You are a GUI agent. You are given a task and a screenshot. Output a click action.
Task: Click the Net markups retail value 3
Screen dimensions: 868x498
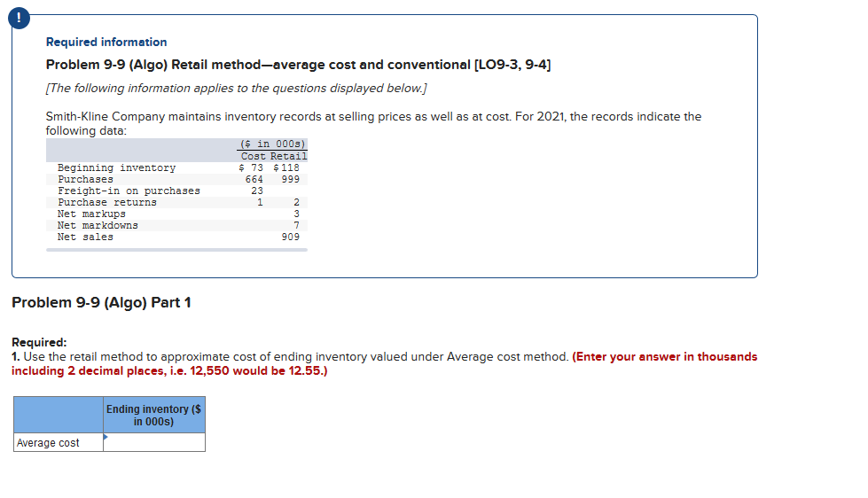click(297, 214)
